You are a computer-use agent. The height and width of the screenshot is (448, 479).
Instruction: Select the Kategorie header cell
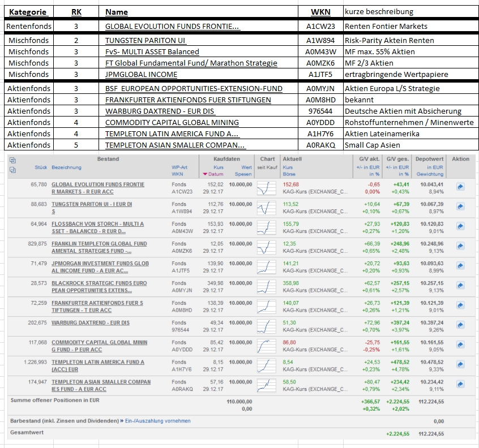point(29,12)
